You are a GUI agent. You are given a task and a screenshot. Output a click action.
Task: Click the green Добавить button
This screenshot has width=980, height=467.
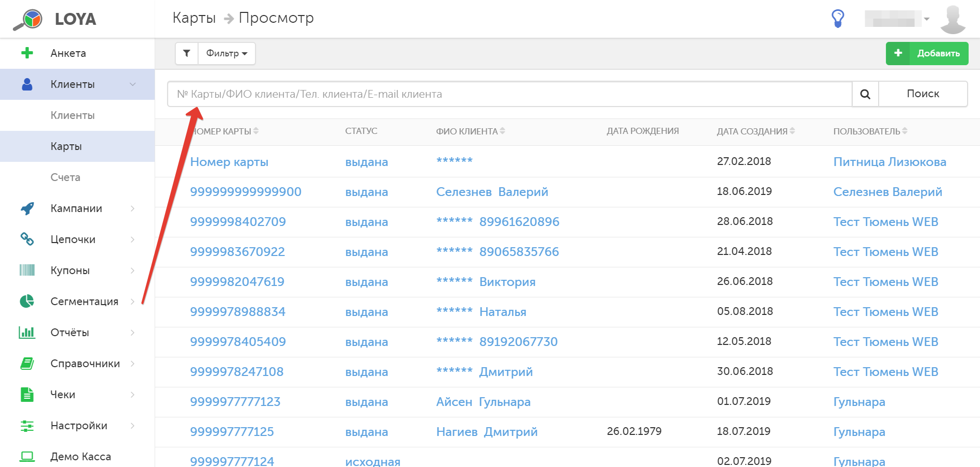point(927,53)
